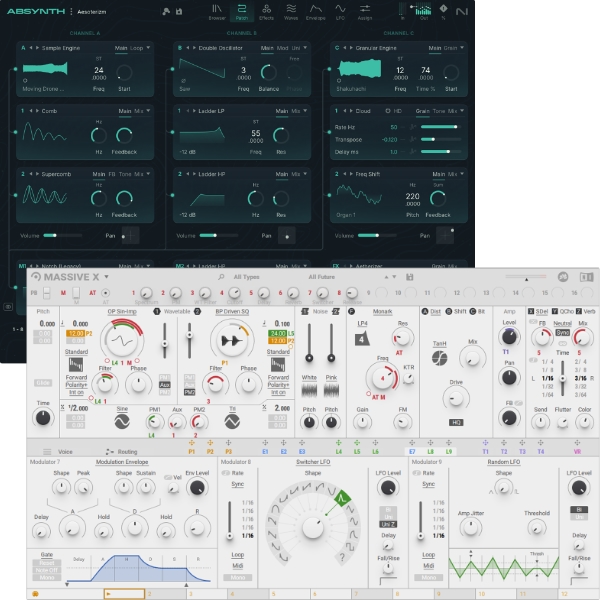Viewport: 600px width, 600px height.
Task: Click VR modulation assign arrows icon
Action: (x=577, y=443)
